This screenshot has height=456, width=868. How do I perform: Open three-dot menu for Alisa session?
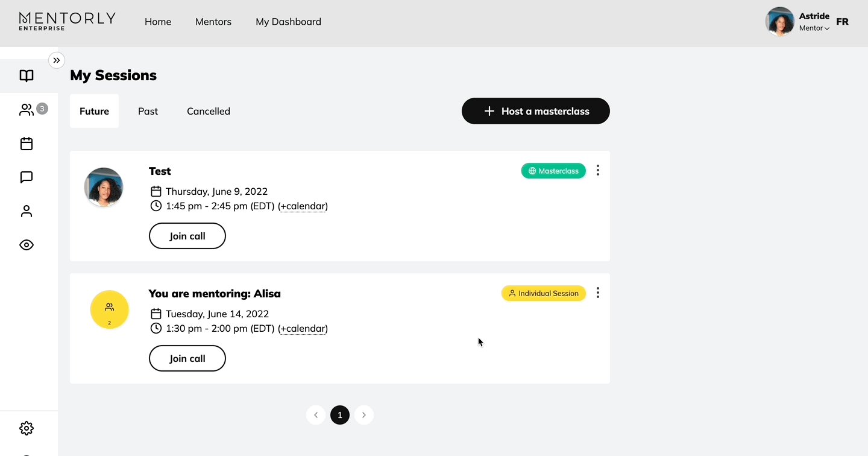pyautogui.click(x=597, y=293)
